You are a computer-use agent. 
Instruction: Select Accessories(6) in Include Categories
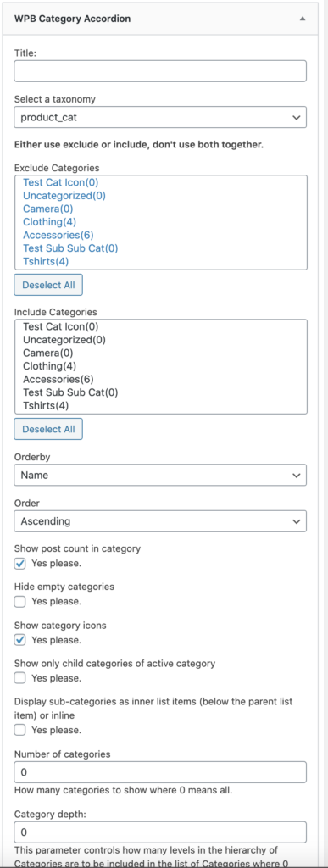click(x=58, y=379)
